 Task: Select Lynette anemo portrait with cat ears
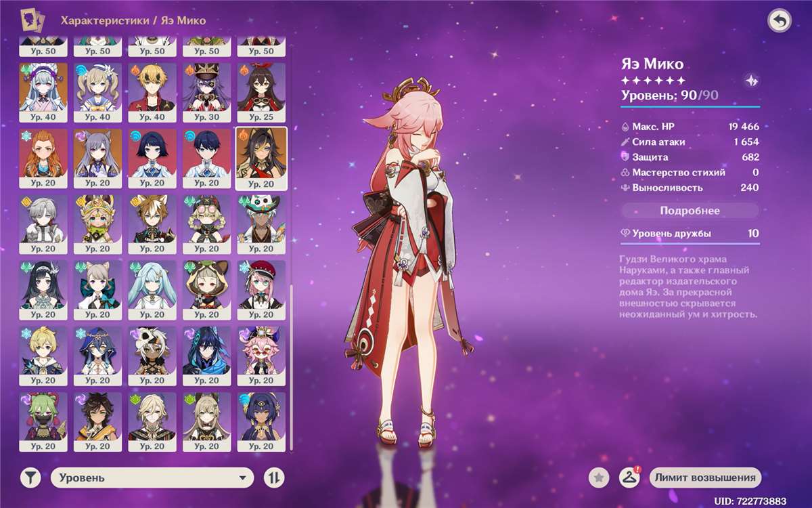[98, 291]
